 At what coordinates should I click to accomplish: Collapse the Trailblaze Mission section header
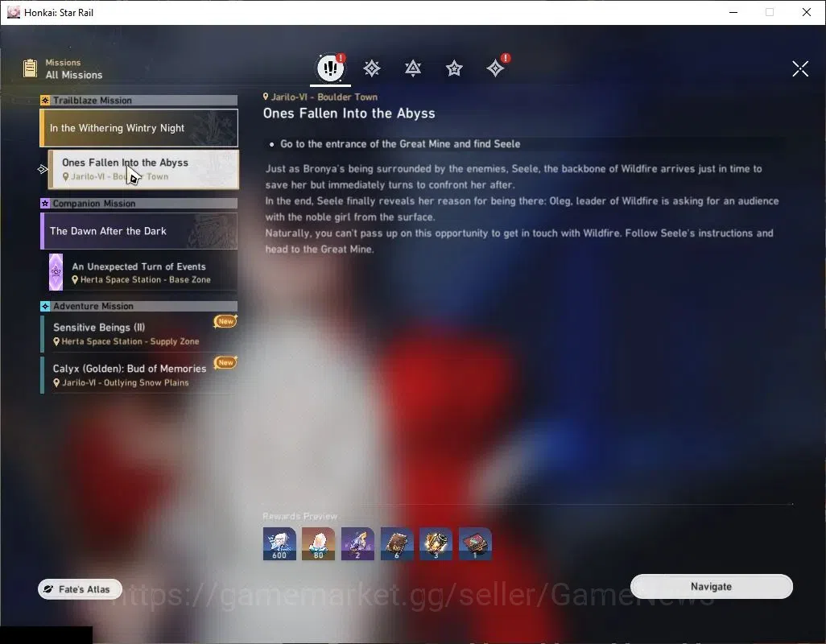139,100
